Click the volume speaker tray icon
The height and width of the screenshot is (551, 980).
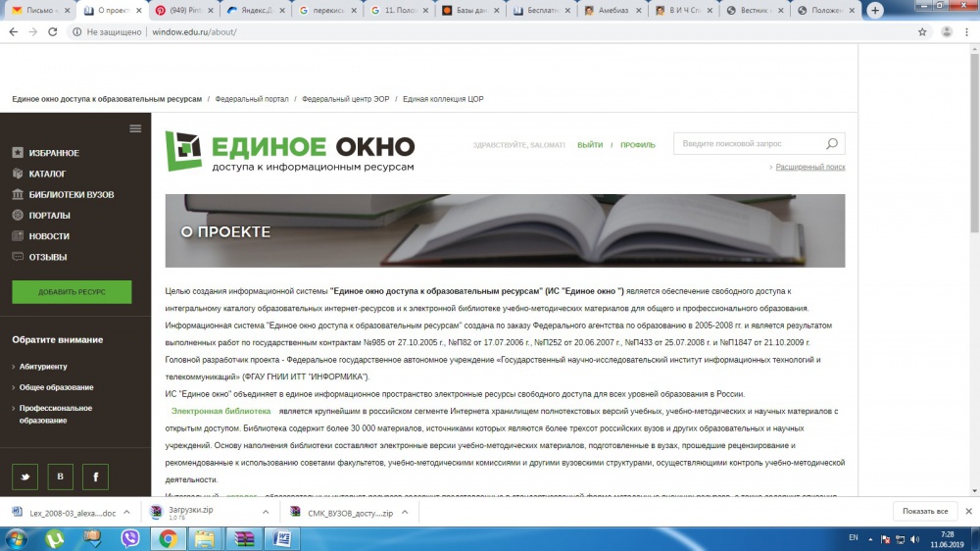click(915, 539)
